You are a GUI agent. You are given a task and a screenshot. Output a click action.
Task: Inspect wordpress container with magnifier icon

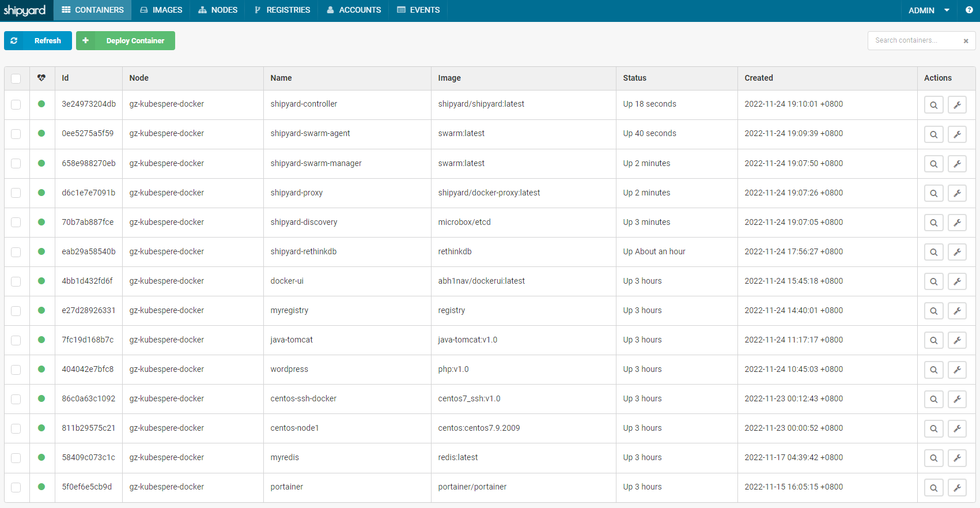tap(933, 370)
